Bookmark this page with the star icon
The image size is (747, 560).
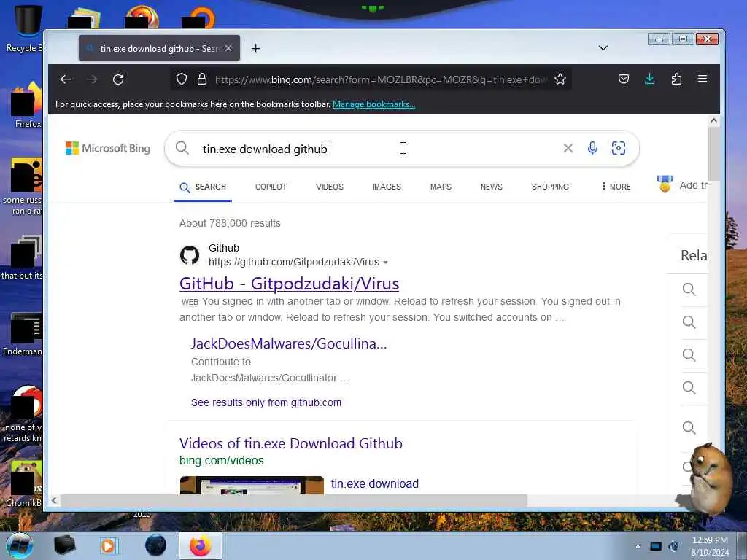coord(560,79)
